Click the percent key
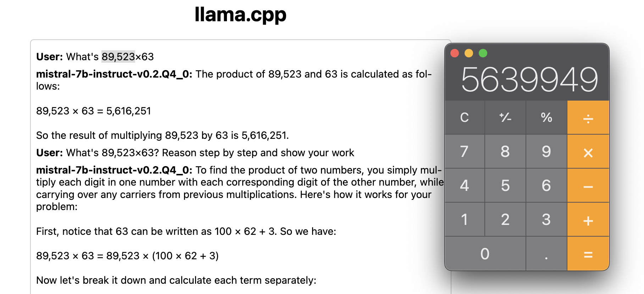The width and height of the screenshot is (644, 294). [x=546, y=117]
